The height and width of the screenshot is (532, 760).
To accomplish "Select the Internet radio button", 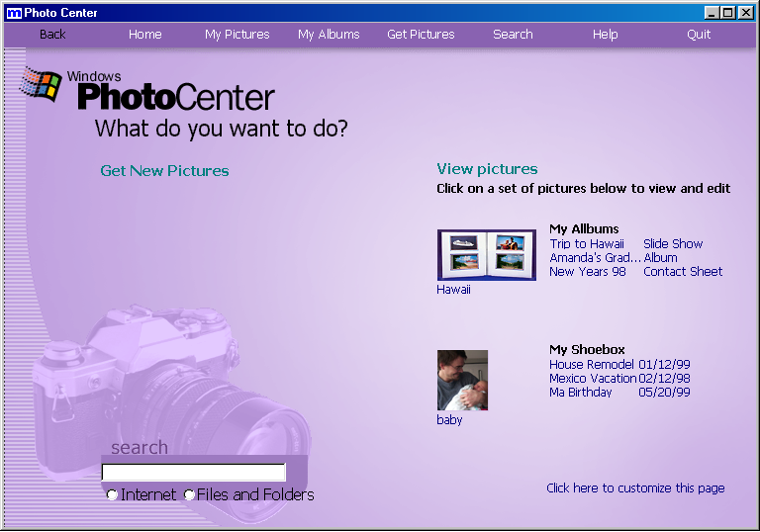I will click(x=112, y=494).
